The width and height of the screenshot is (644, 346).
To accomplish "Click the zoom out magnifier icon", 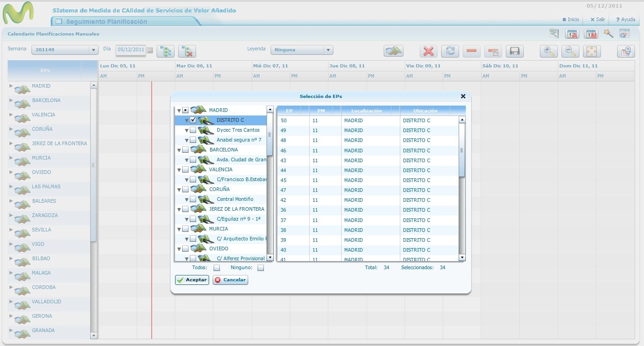I will [570, 51].
